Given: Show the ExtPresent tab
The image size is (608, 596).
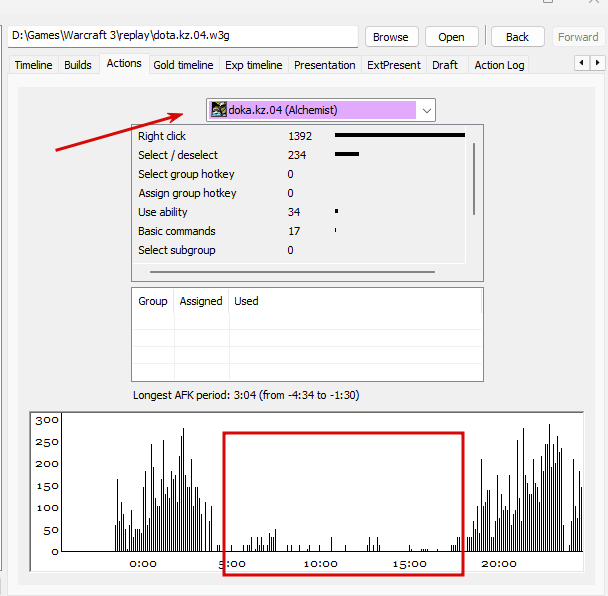Looking at the screenshot, I should 394,65.
